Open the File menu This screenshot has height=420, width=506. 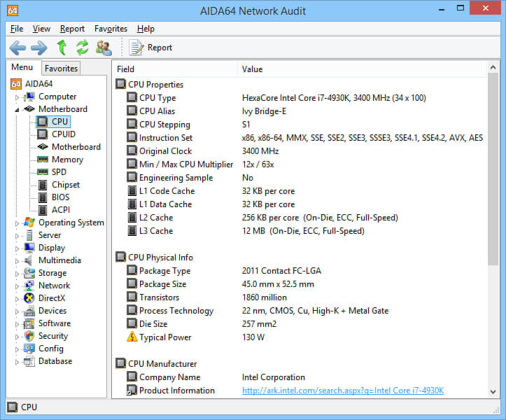pos(17,29)
